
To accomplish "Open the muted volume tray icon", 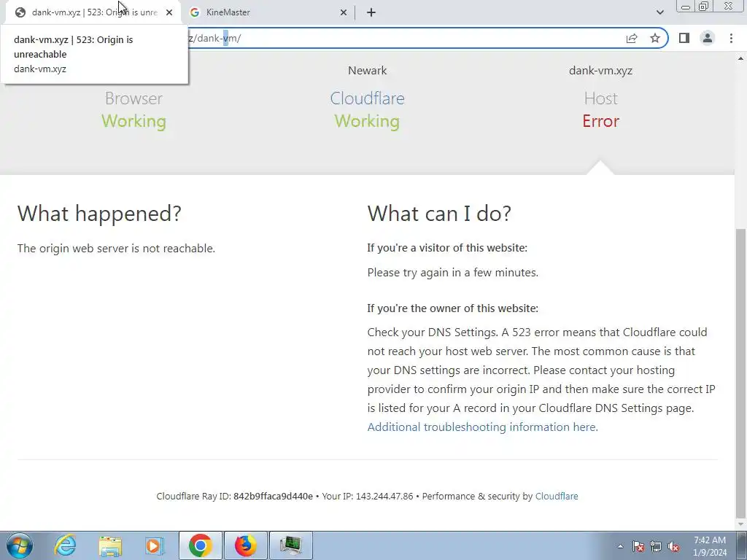I will (x=673, y=546).
